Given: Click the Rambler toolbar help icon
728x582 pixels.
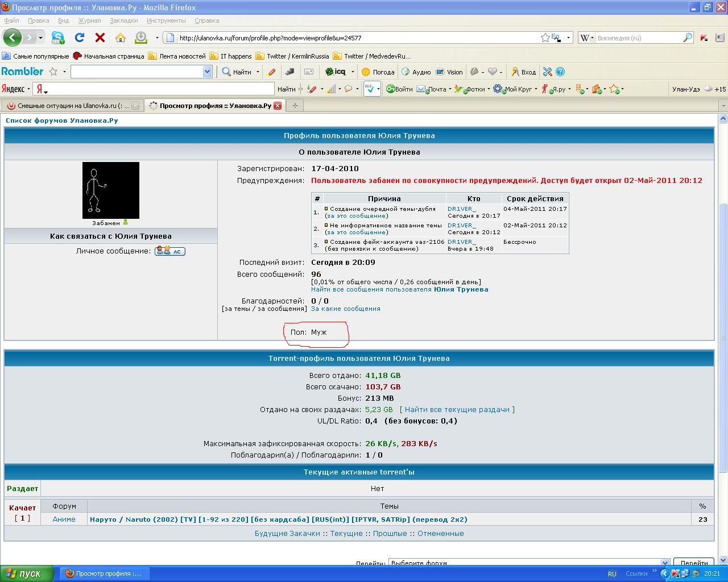Looking at the screenshot, I should (560, 72).
